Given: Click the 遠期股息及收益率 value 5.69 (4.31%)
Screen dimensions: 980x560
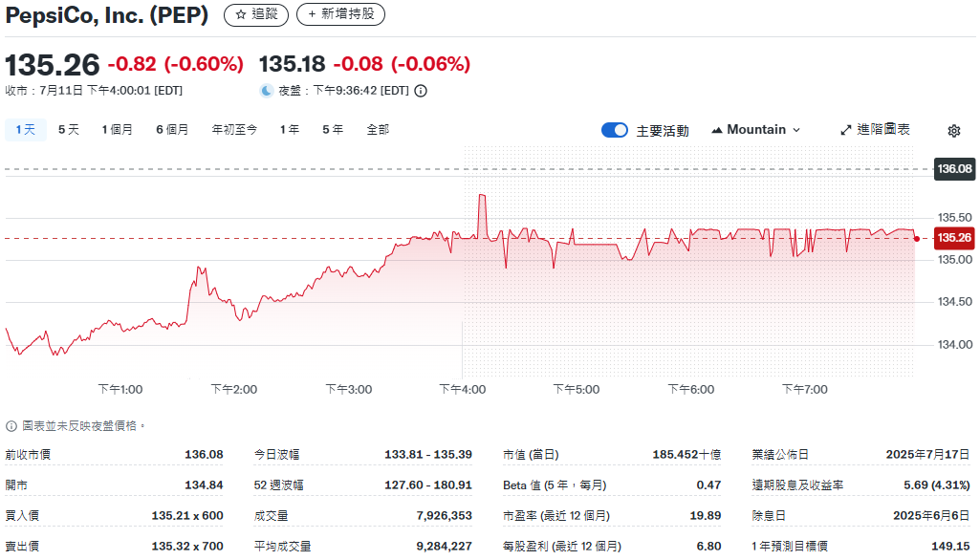Looking at the screenshot, I should tap(937, 485).
